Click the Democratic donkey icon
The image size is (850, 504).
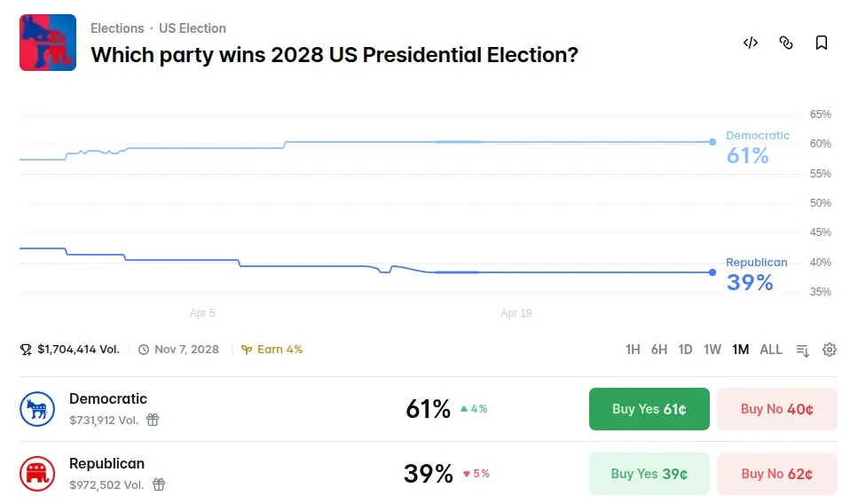coord(37,409)
